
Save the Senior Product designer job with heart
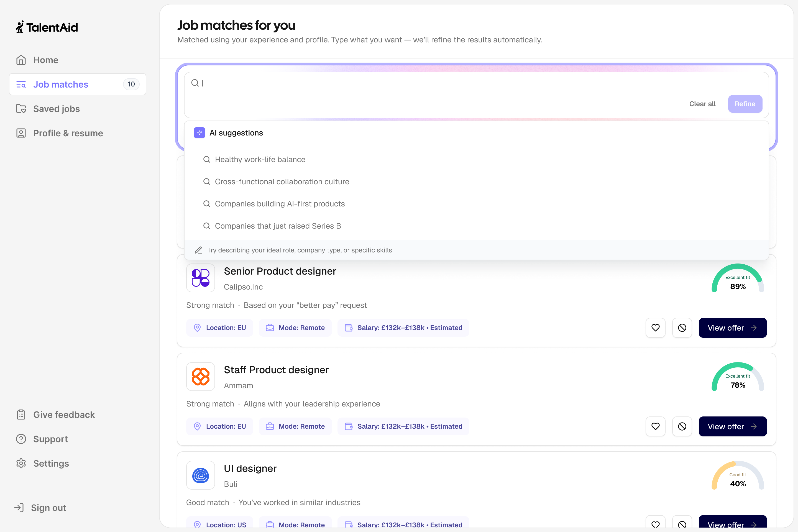[655, 328]
